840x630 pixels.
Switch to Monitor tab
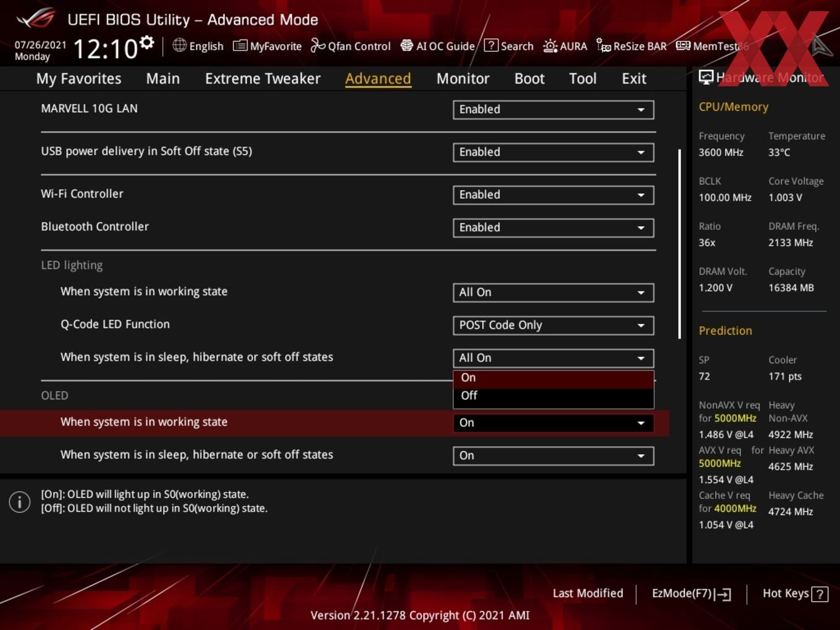point(463,78)
